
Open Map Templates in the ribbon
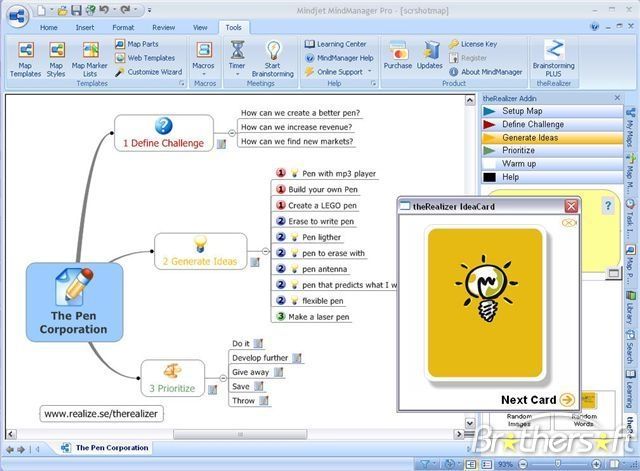[x=25, y=60]
